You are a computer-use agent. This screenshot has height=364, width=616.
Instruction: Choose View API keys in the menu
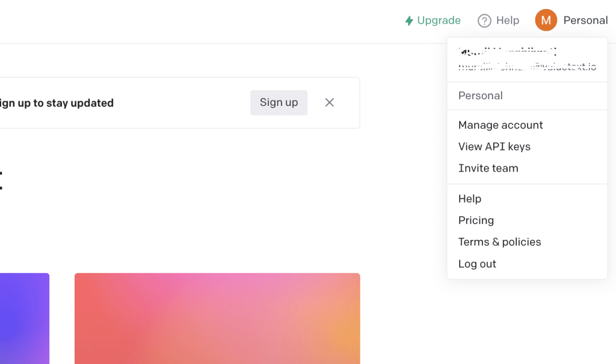pos(494,147)
